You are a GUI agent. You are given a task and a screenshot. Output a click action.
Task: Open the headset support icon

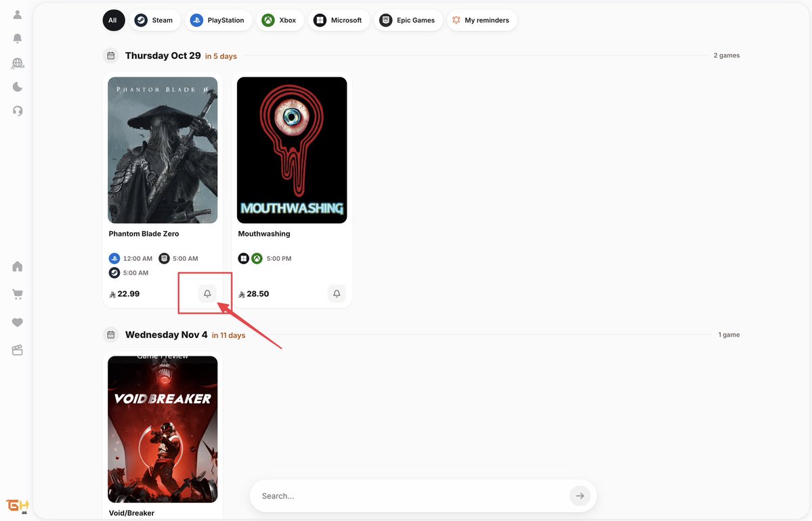17,111
